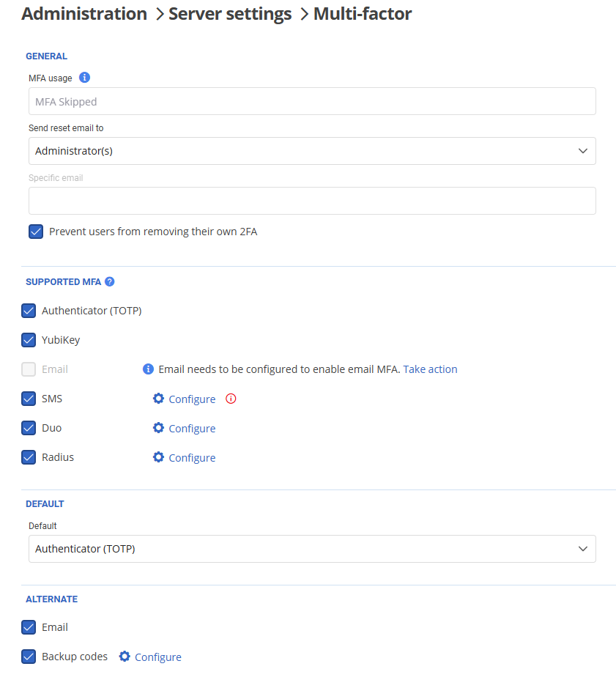Click the Specific email input field
The height and width of the screenshot is (680, 616).
click(312, 201)
